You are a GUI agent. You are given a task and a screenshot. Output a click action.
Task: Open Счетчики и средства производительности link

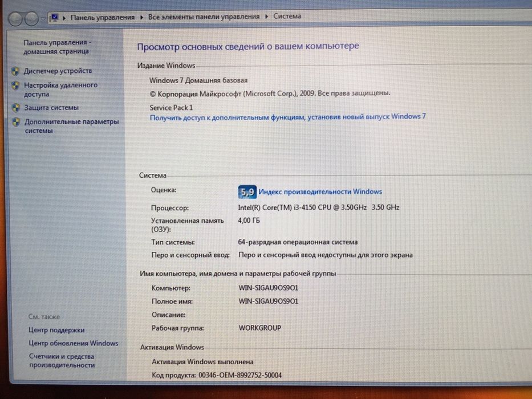point(62,361)
